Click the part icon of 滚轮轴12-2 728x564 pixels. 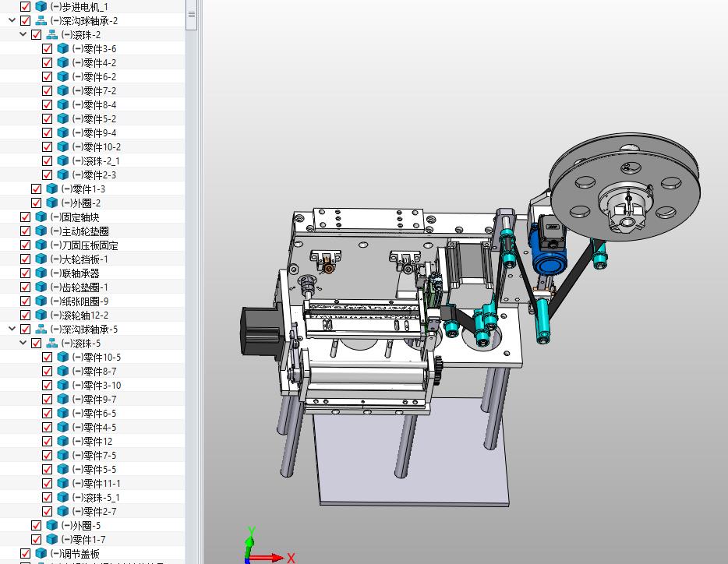click(41, 315)
